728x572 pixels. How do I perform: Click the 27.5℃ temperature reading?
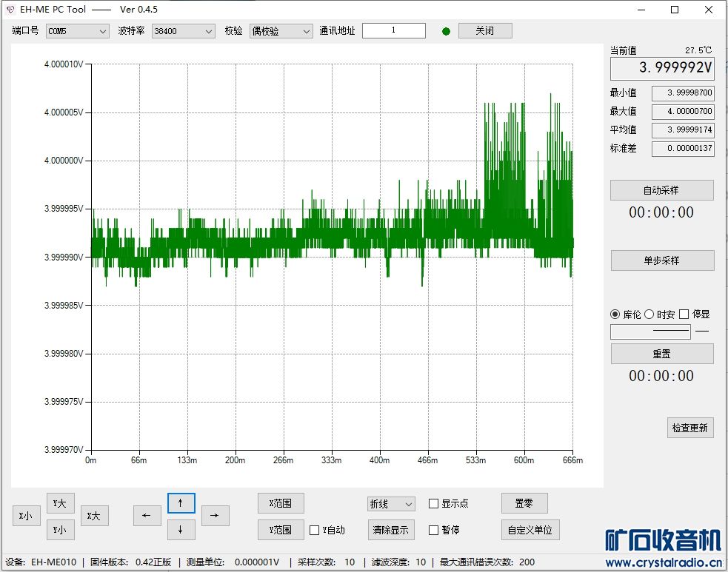click(698, 50)
